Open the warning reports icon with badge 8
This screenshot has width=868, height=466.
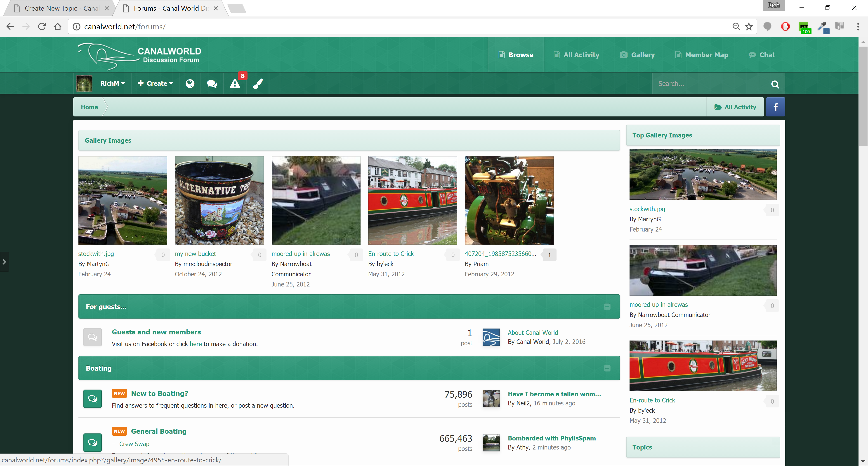coord(235,84)
